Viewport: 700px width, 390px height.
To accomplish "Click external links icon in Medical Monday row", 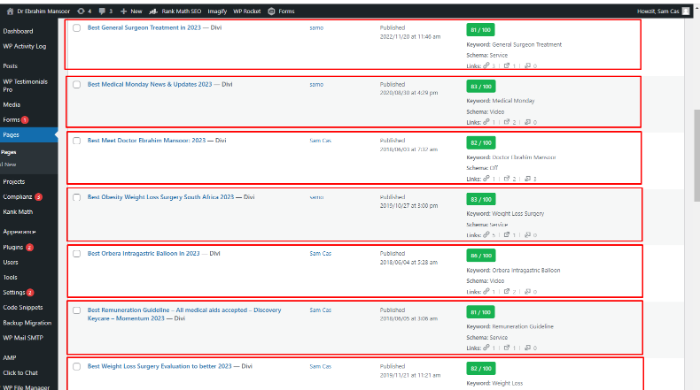I will 507,122.
